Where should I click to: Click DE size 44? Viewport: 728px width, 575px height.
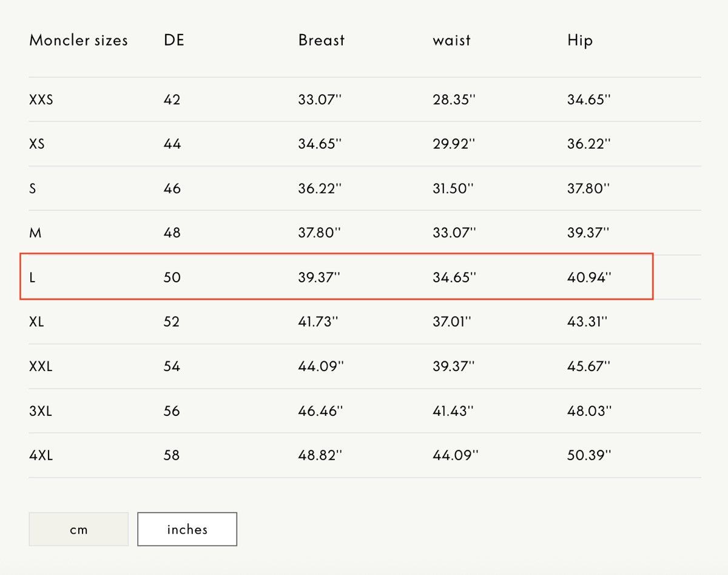[172, 144]
